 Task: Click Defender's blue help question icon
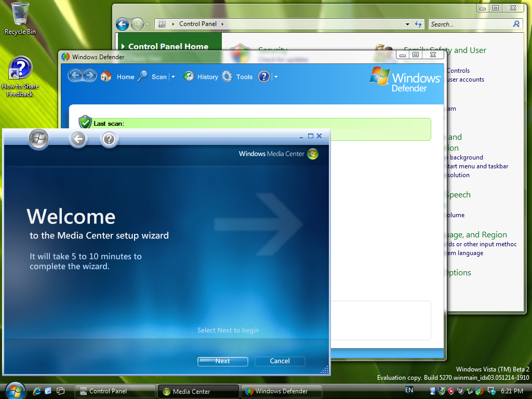click(263, 76)
